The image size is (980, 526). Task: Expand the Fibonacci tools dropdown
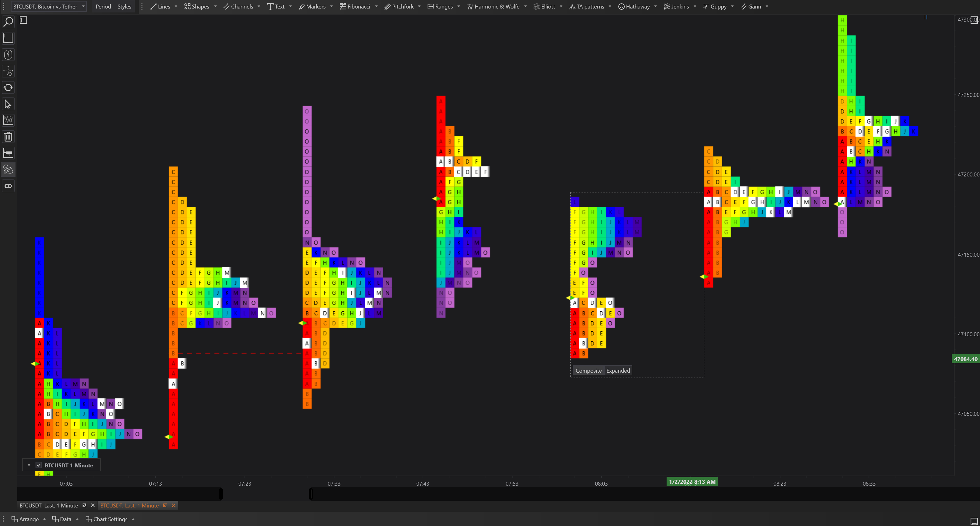[x=376, y=6]
